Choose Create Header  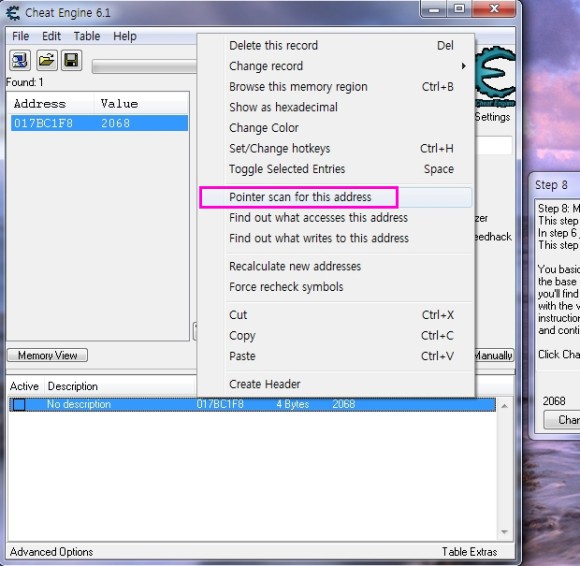coord(336,384)
